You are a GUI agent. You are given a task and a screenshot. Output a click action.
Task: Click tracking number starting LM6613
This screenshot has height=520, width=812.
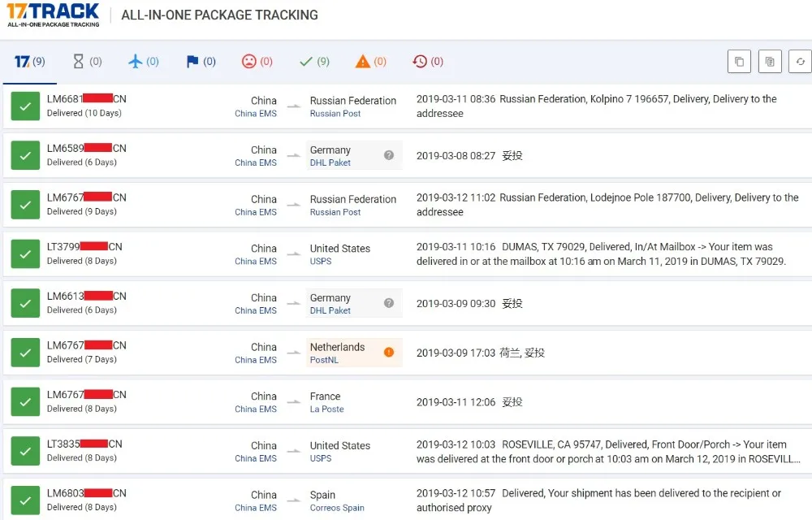click(87, 296)
